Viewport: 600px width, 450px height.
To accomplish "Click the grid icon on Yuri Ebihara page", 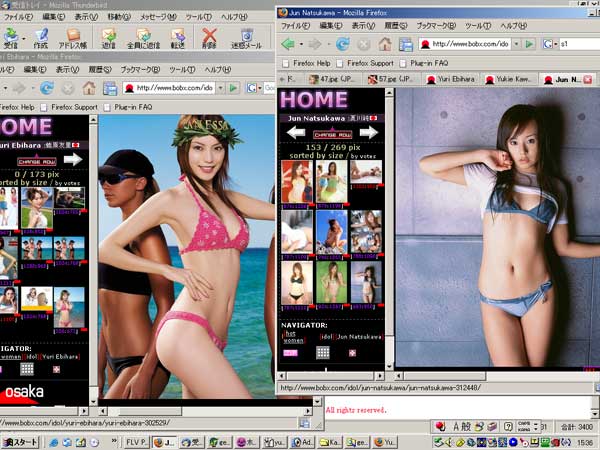I will (x=27, y=369).
